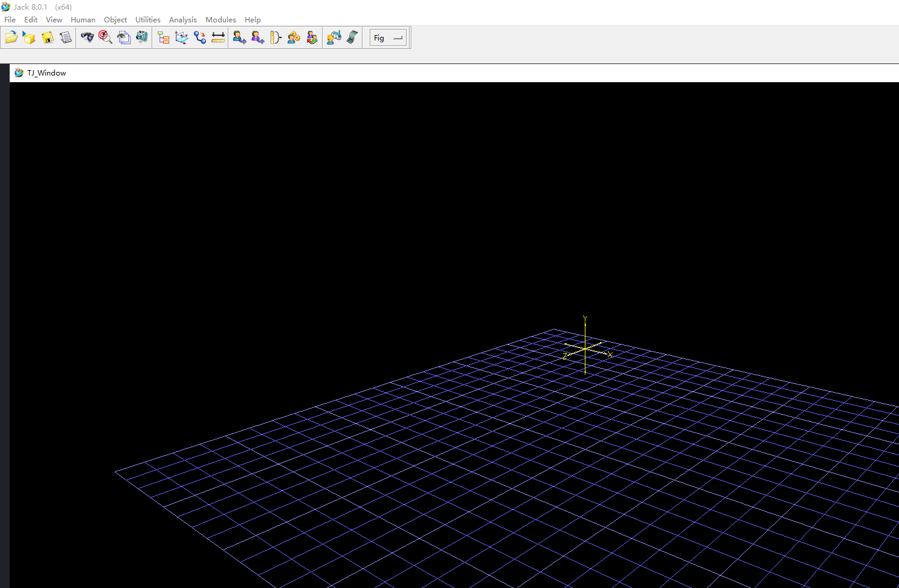The image size is (899, 588).
Task: Click the paper scroll script icon
Action: (65, 37)
